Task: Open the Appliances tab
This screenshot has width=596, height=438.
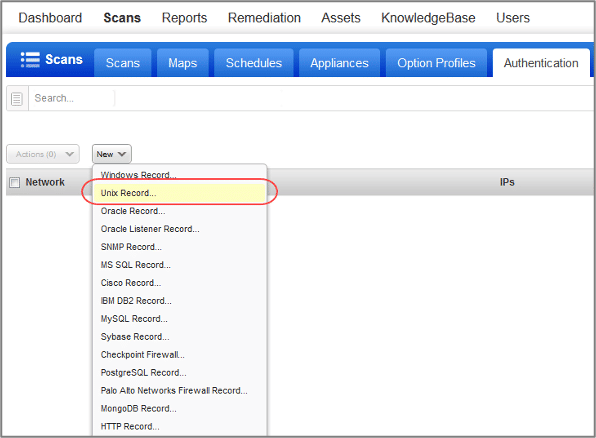Action: point(339,63)
